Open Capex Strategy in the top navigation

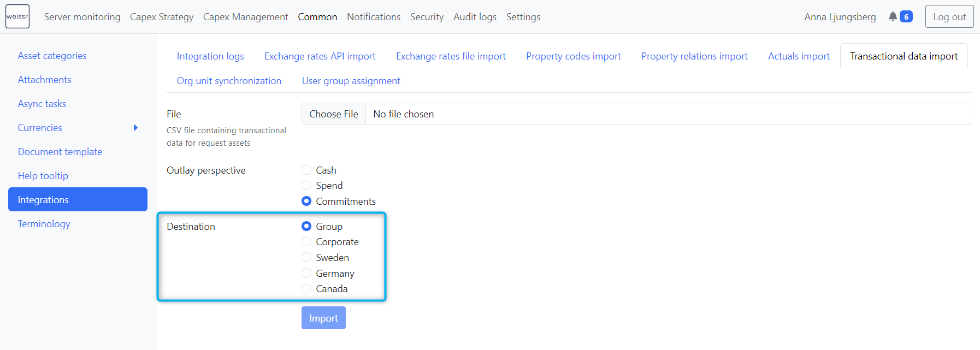[162, 17]
